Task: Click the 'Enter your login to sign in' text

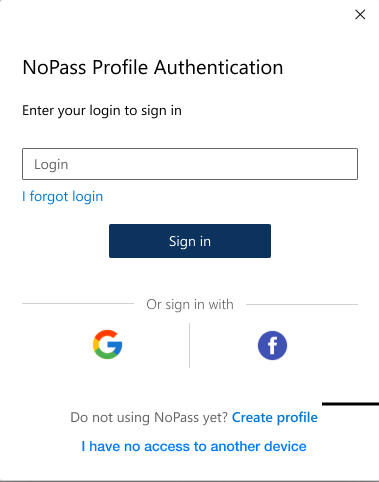Action: pos(102,110)
